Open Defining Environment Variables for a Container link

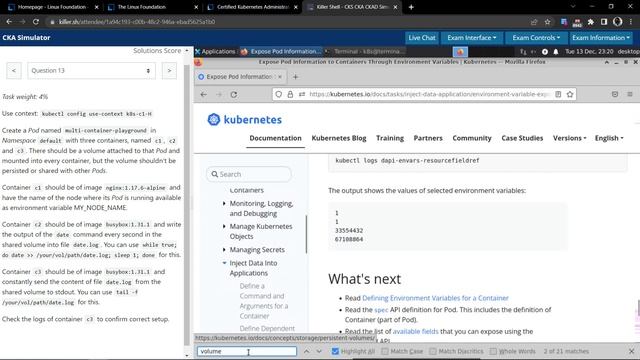[x=435, y=298]
